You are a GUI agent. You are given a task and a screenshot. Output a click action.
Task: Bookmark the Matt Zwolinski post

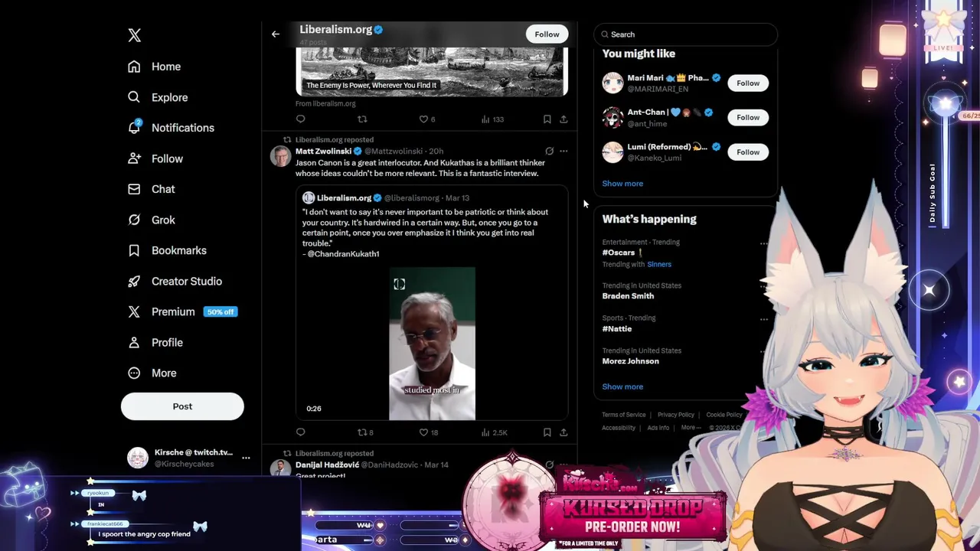(547, 432)
